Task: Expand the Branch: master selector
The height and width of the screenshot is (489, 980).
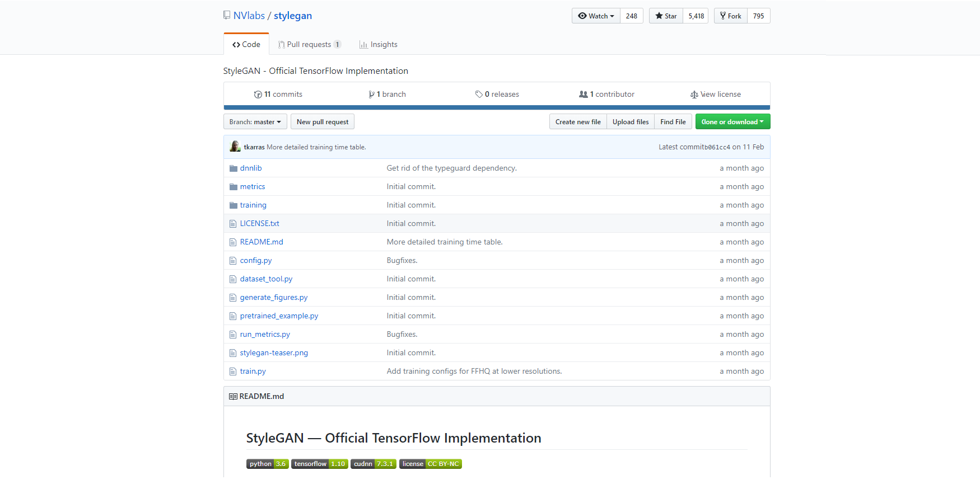Action: click(255, 122)
